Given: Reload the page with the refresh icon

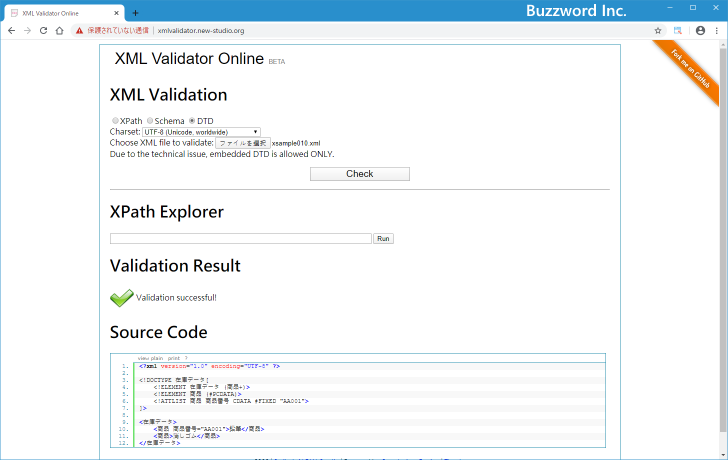Looking at the screenshot, I should click(x=43, y=31).
